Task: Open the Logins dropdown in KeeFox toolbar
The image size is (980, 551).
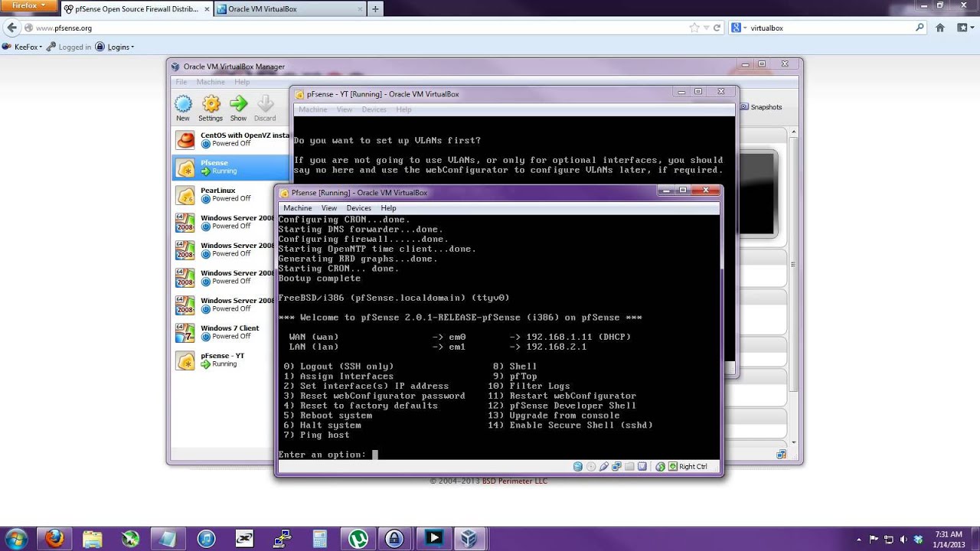Action: coord(115,47)
